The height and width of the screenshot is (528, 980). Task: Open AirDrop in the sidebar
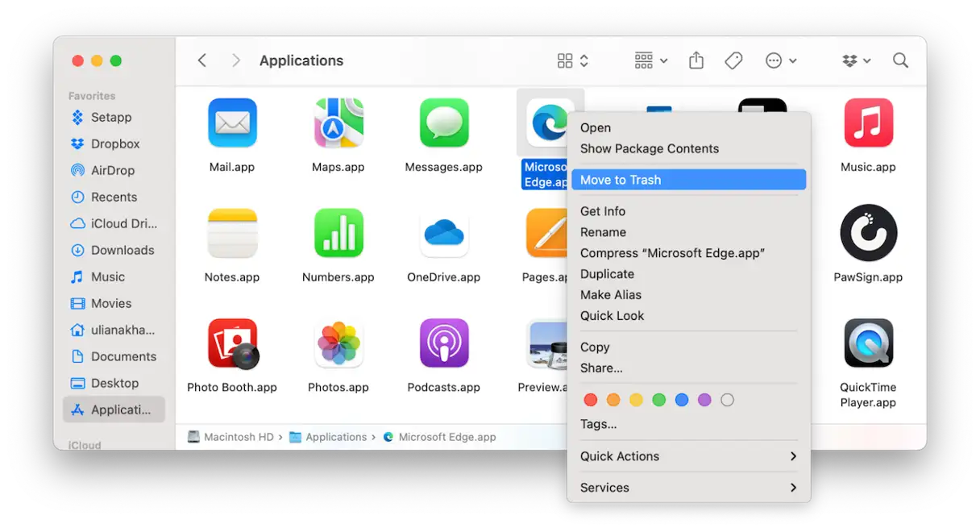pos(112,170)
